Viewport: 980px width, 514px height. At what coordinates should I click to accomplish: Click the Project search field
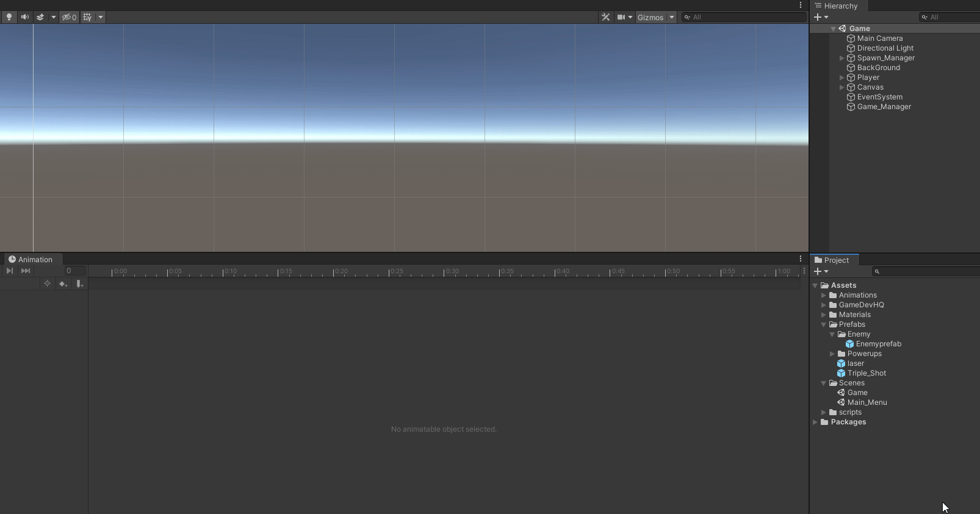tap(926, 271)
